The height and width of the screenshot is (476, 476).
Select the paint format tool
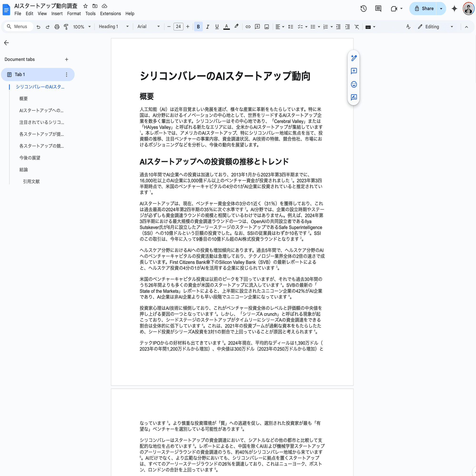[66, 27]
